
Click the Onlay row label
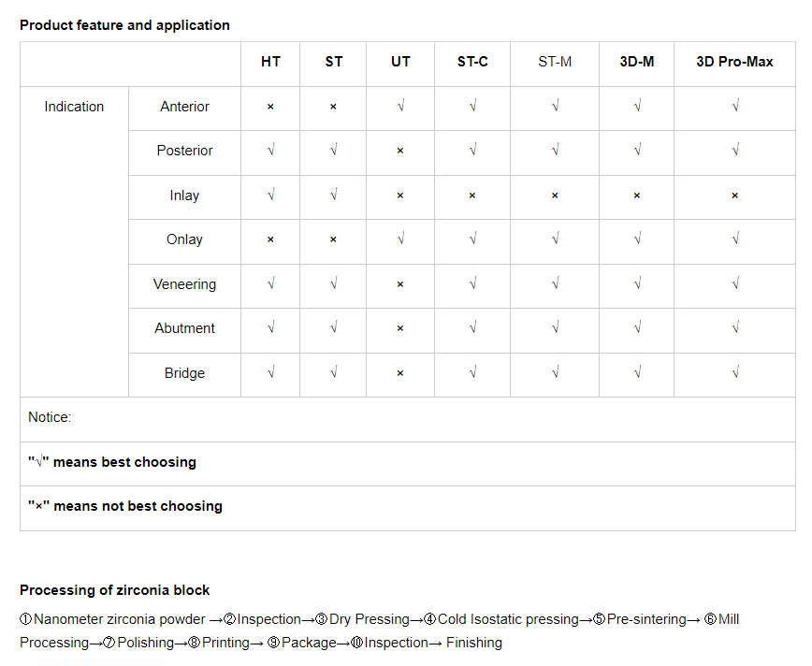pos(184,239)
